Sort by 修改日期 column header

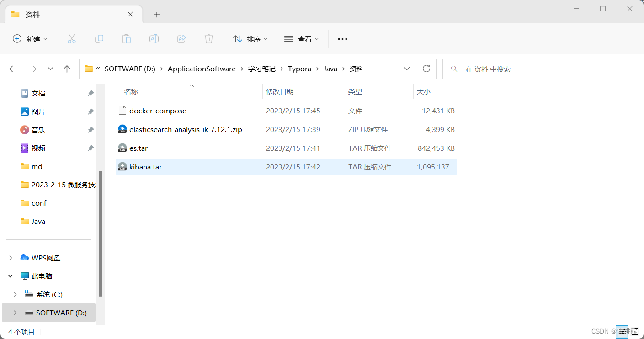coord(280,91)
